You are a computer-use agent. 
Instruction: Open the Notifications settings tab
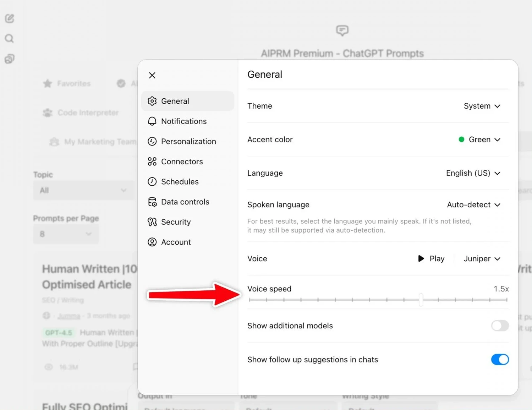point(188,121)
